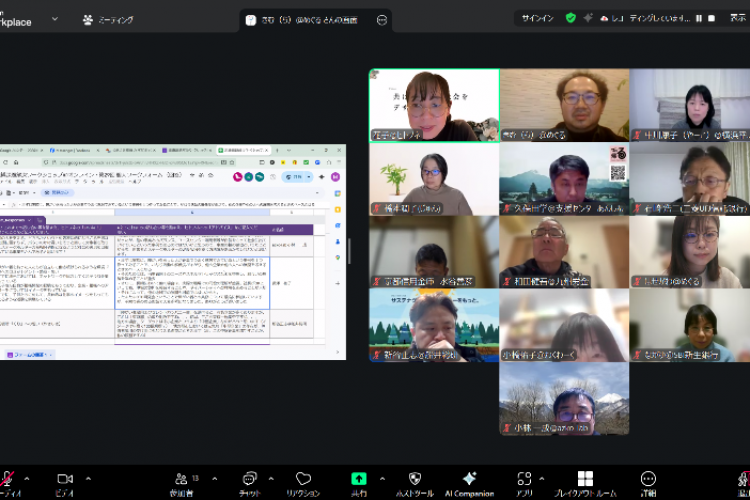Stop the recording
The width and height of the screenshot is (750, 500).
click(x=712, y=18)
